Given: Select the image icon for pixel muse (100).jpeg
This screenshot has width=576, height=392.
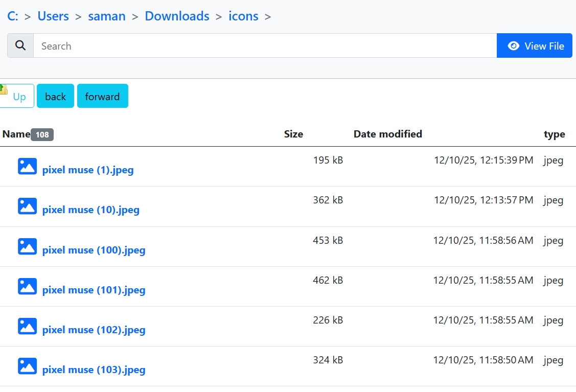Looking at the screenshot, I should pyautogui.click(x=27, y=246).
